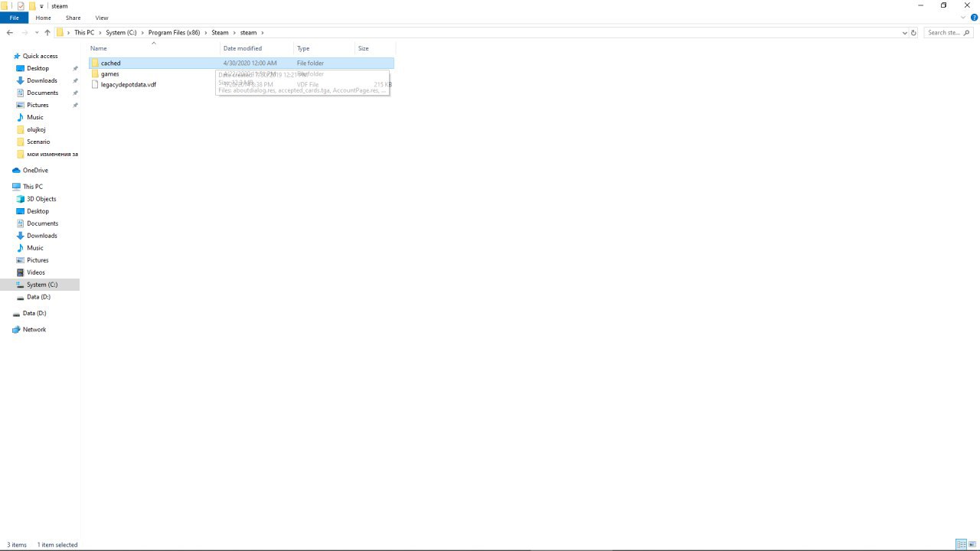Go forward with the forward arrow
The image size is (980, 551).
click(24, 33)
